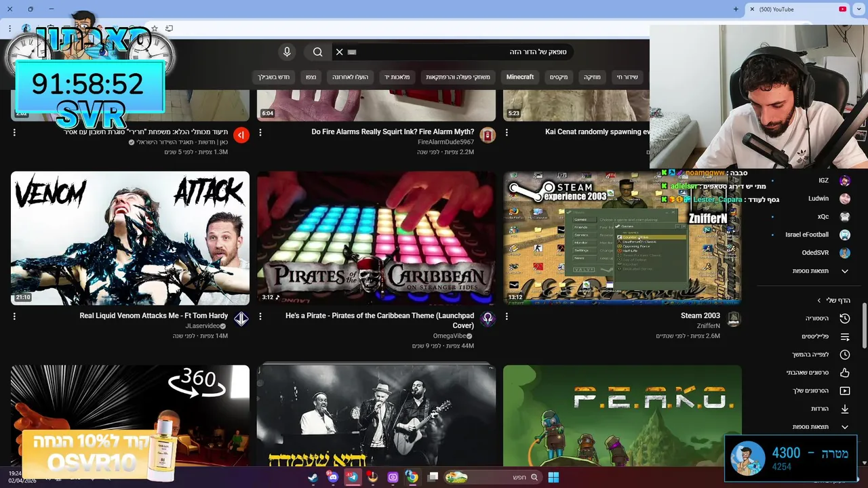Click the FireAlarmDude5967 channel avatar

487,135
